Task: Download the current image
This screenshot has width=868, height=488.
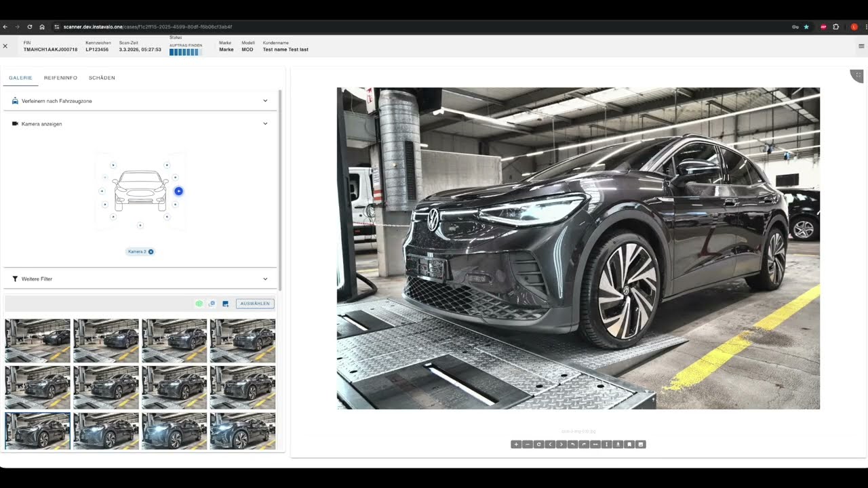Action: click(618, 445)
